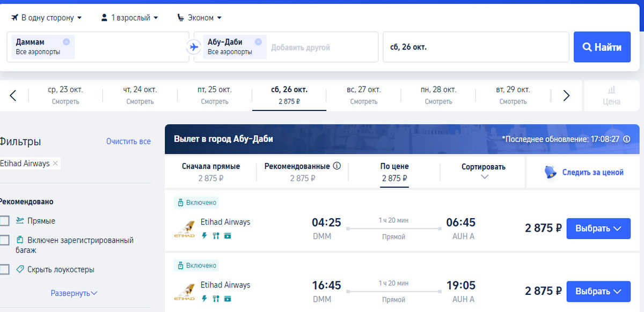Image resolution: width=644 pixels, height=312 pixels.
Task: Click the info icon beside last update time
Action: (x=626, y=139)
